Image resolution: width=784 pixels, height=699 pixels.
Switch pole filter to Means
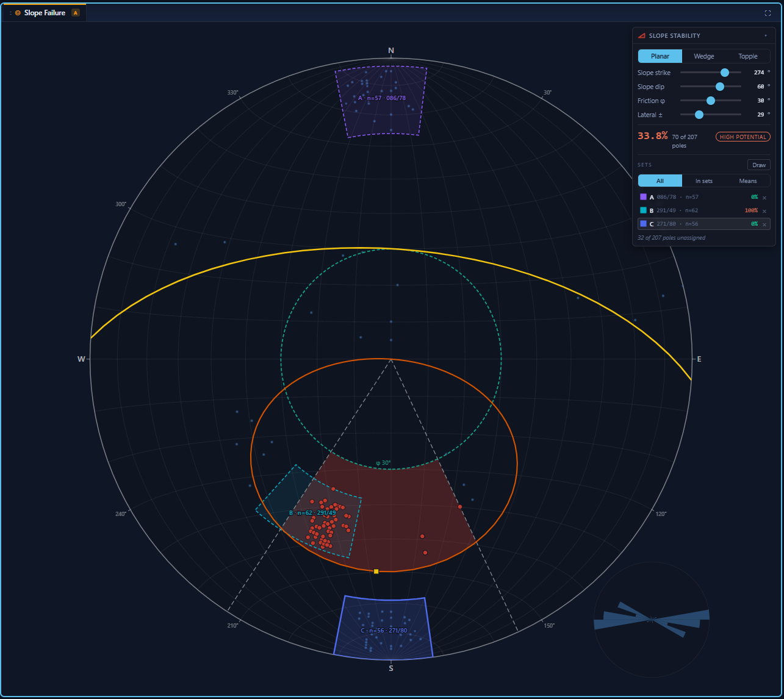(748, 181)
